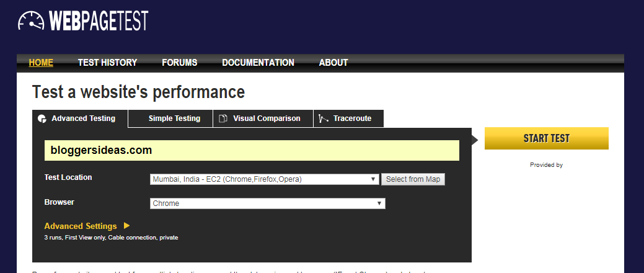Click the Advanced Settings link text

click(x=81, y=226)
